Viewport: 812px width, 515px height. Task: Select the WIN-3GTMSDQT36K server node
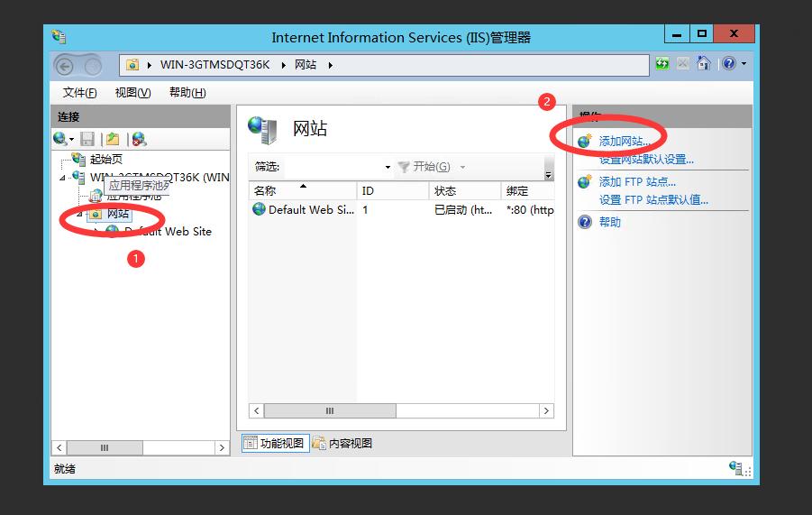coord(160,177)
